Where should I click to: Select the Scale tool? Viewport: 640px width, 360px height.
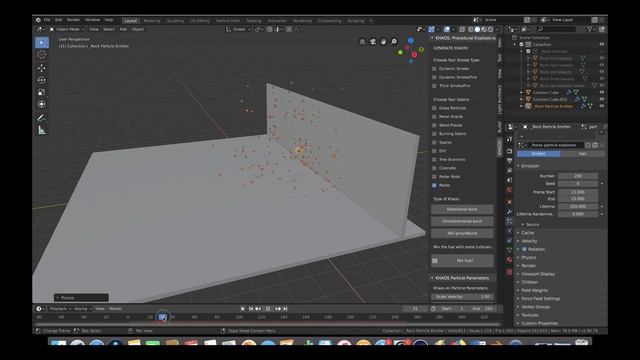(42, 92)
